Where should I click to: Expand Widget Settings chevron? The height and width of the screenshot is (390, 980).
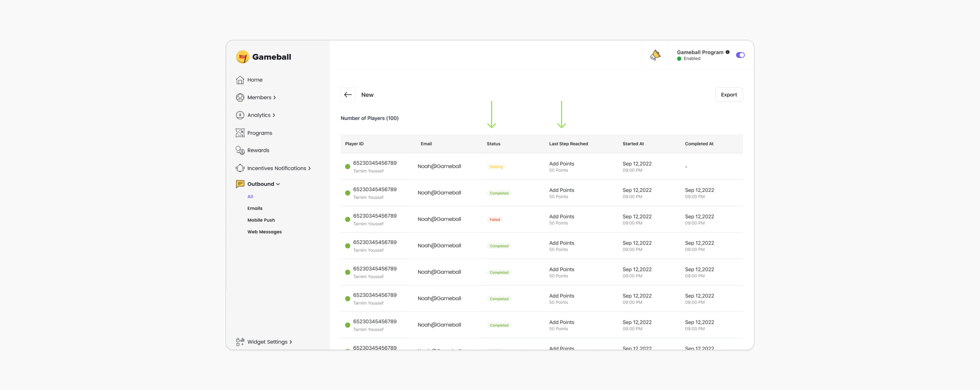click(x=291, y=342)
